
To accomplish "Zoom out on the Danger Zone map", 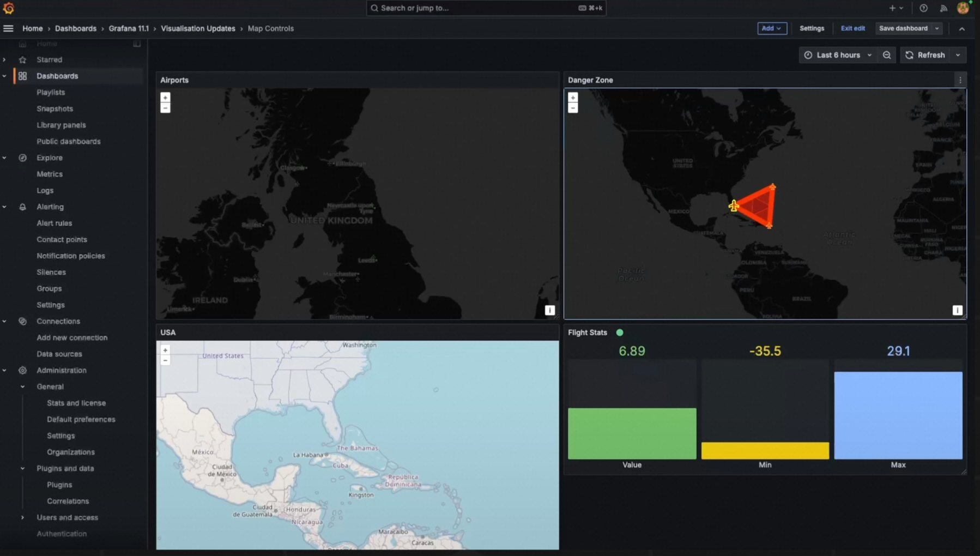I will pos(572,107).
